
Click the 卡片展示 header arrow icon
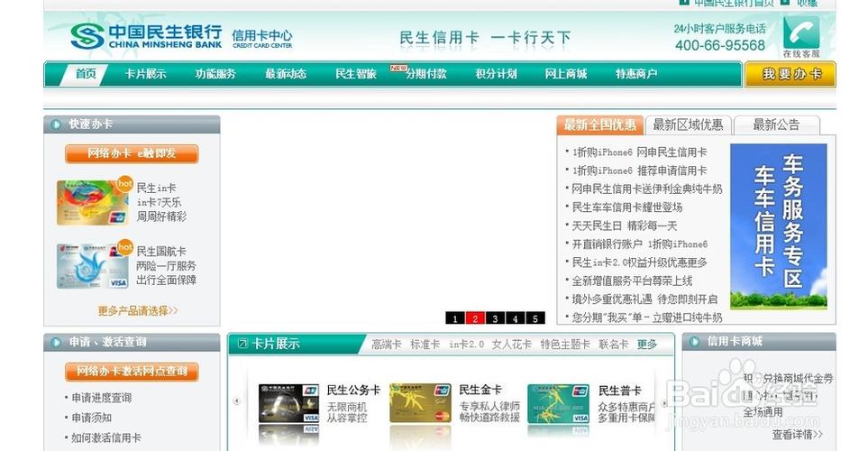242,344
